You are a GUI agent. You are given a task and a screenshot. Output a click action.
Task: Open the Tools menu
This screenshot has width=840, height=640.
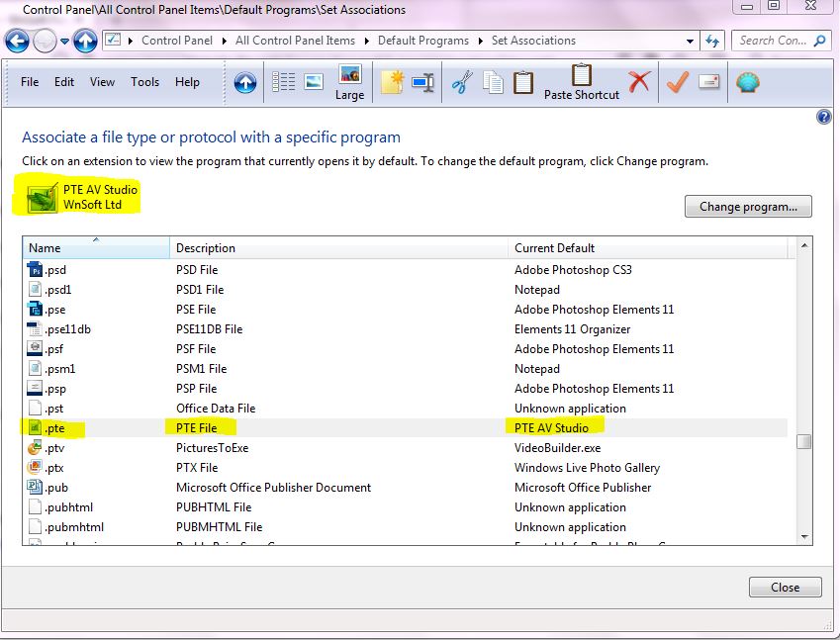pyautogui.click(x=144, y=82)
